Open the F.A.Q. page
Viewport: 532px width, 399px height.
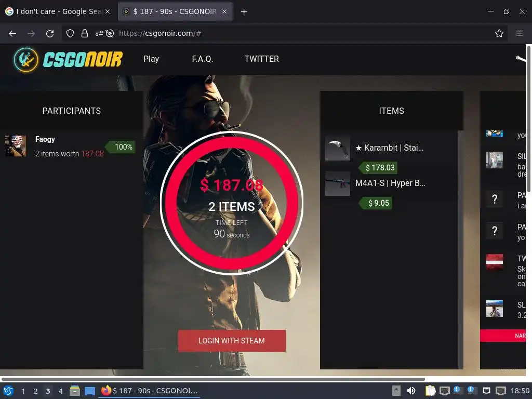click(202, 59)
